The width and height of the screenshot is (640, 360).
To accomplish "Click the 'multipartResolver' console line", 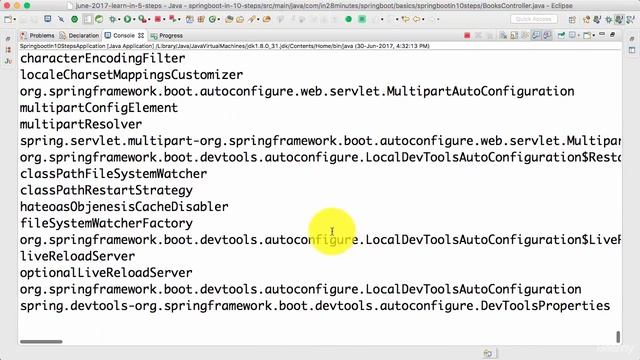I will (81, 124).
